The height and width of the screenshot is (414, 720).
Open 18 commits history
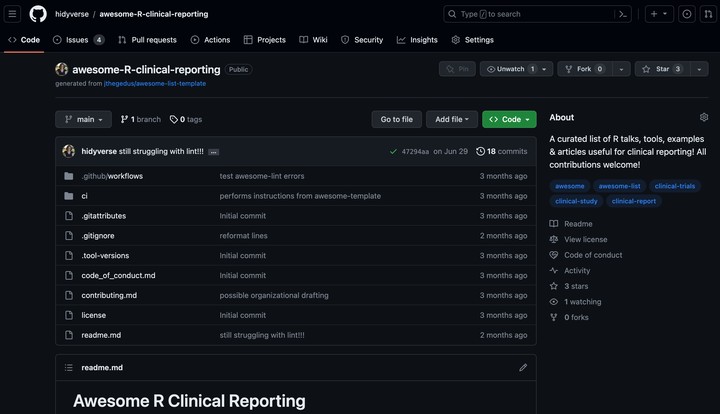(x=501, y=151)
